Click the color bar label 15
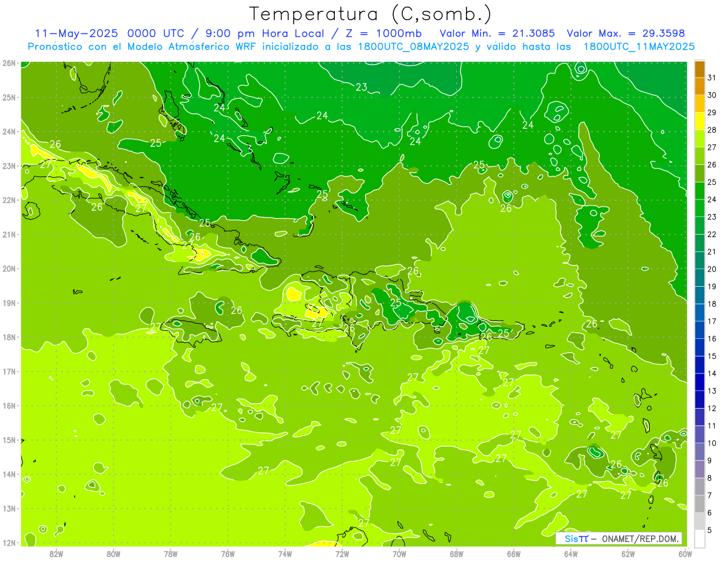Image resolution: width=728 pixels, height=562 pixels. click(712, 356)
